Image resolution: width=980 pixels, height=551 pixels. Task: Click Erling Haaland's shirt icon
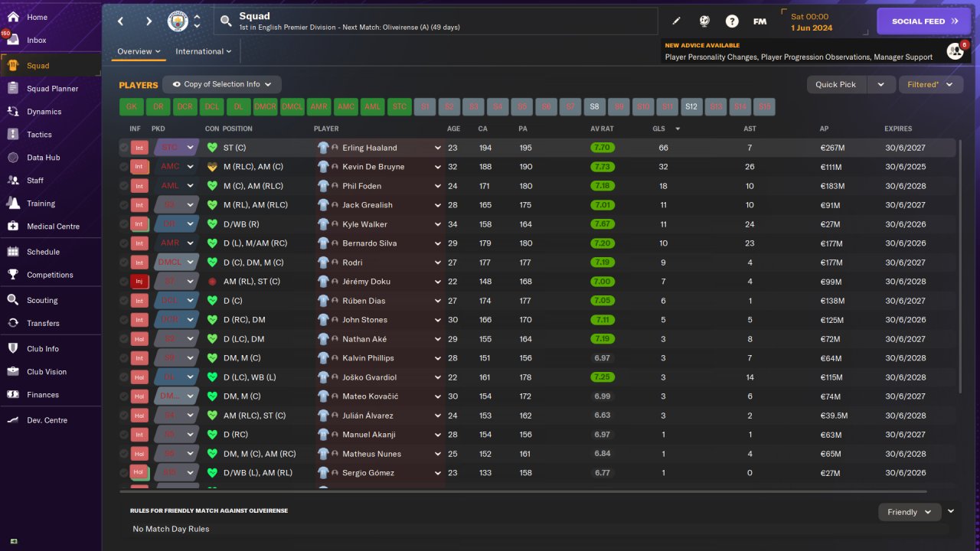pos(323,148)
